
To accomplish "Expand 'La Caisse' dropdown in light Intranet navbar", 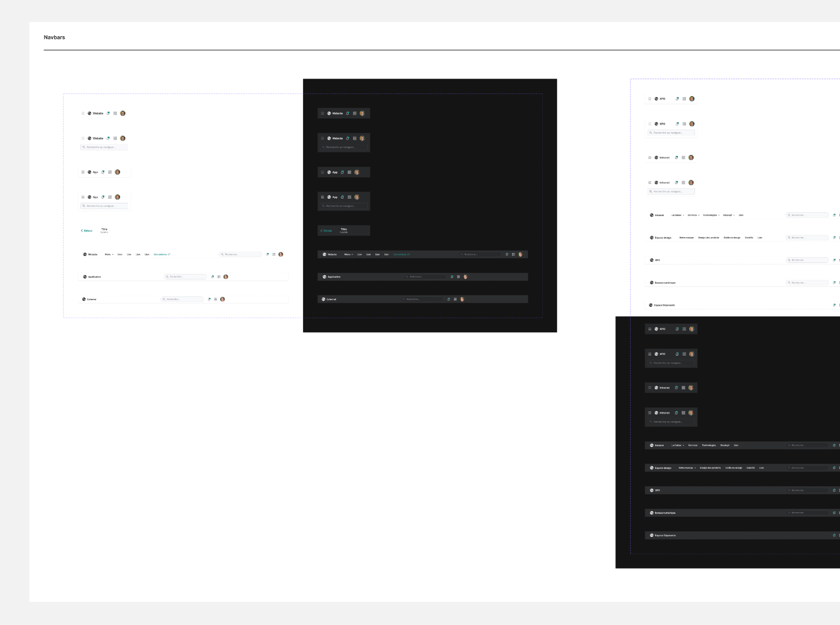I will coord(677,215).
